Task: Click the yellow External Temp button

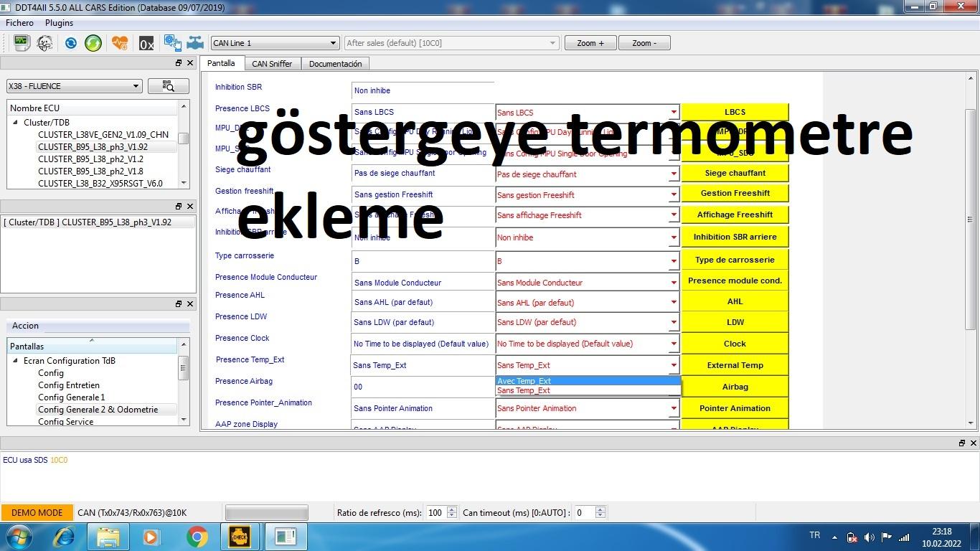Action: tap(735, 365)
